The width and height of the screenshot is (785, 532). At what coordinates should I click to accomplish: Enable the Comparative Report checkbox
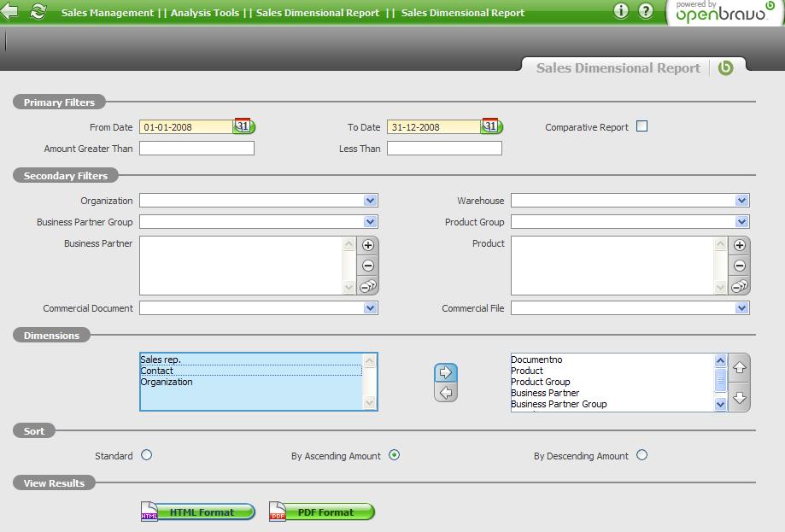click(x=642, y=126)
